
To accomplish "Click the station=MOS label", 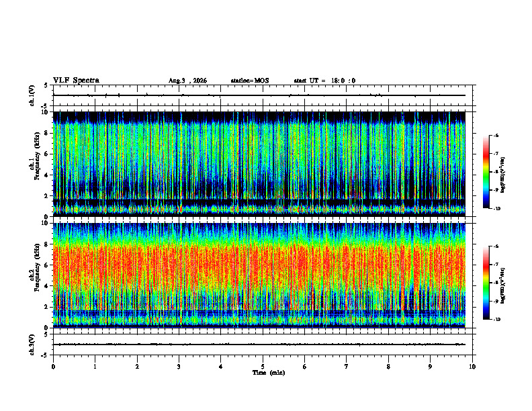I will [250, 81].
